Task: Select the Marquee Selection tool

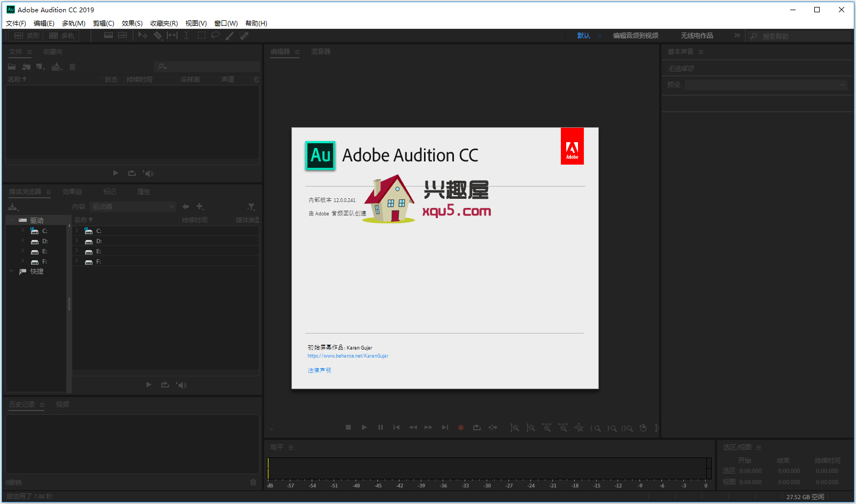Action: (201, 35)
